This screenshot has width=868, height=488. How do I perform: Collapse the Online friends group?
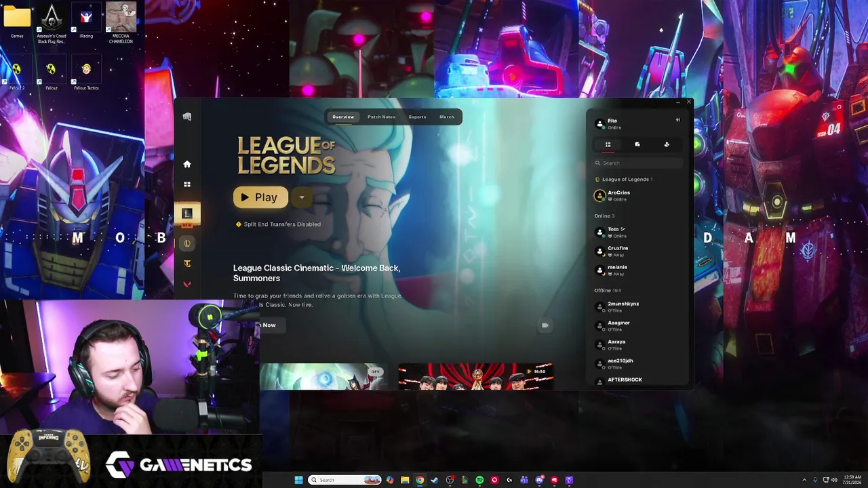pyautogui.click(x=604, y=216)
